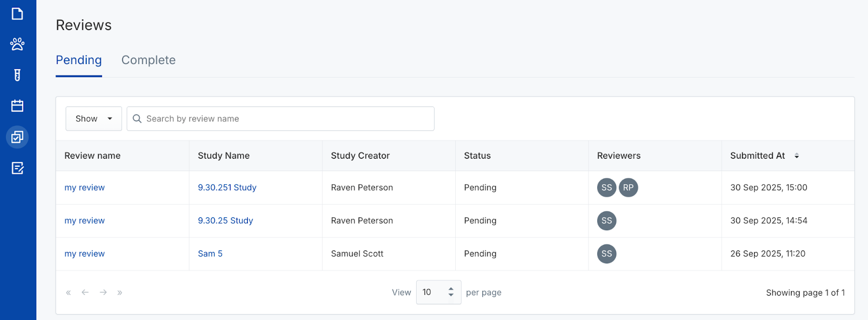Open the animals paw icon in sidebar

[17, 44]
